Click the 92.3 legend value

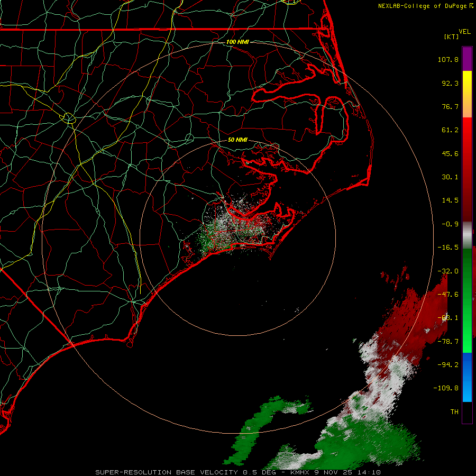450,83
